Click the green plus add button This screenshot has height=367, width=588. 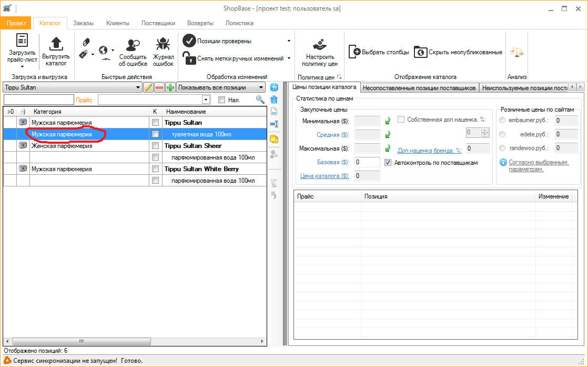click(170, 87)
